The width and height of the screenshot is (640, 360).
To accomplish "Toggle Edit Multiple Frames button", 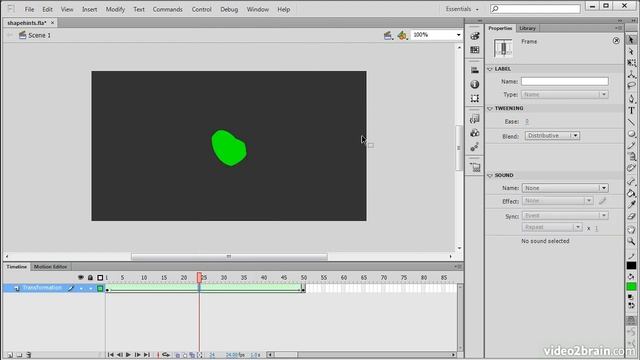I will click(192, 355).
